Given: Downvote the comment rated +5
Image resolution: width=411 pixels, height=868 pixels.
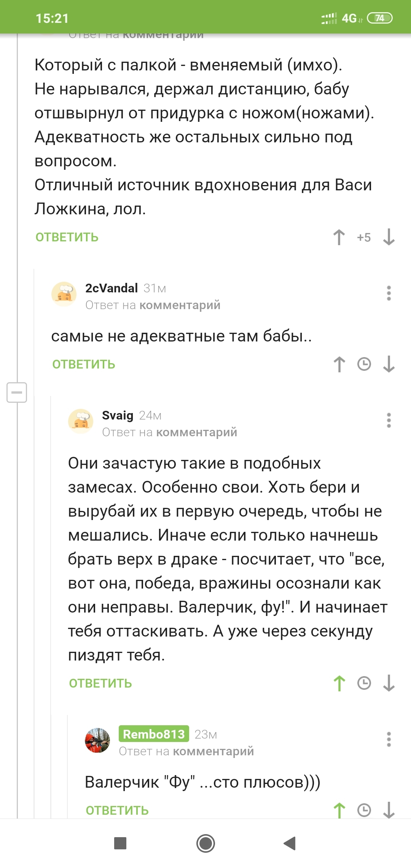Looking at the screenshot, I should [389, 238].
